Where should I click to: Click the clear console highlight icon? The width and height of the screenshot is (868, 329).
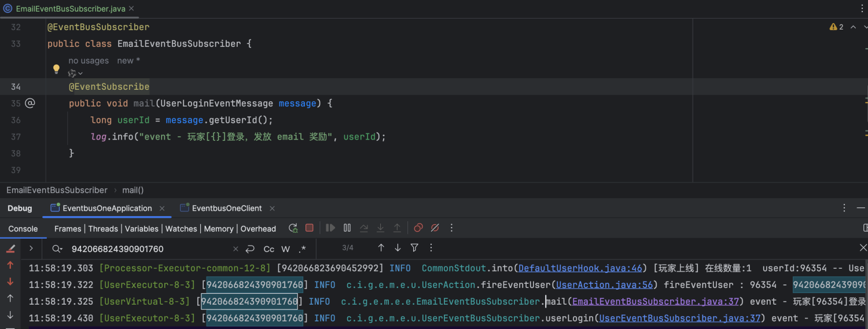pyautogui.click(x=10, y=248)
